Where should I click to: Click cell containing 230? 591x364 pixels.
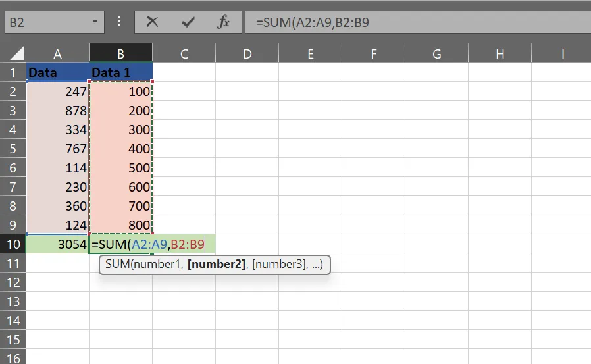tap(57, 187)
